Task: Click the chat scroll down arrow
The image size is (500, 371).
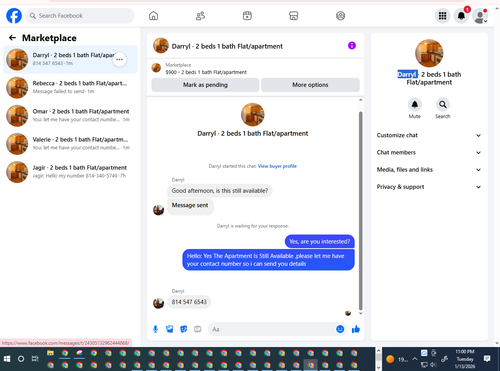Action: [x=360, y=313]
